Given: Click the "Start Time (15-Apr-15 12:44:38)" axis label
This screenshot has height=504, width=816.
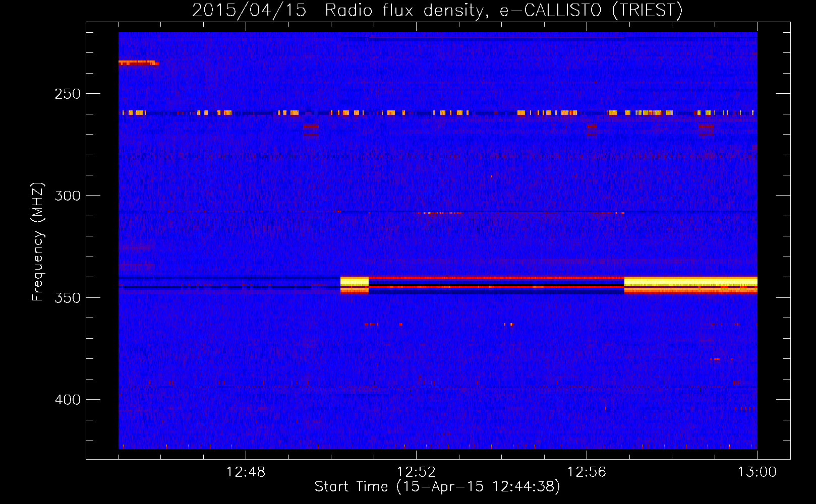Looking at the screenshot, I should click(437, 487).
